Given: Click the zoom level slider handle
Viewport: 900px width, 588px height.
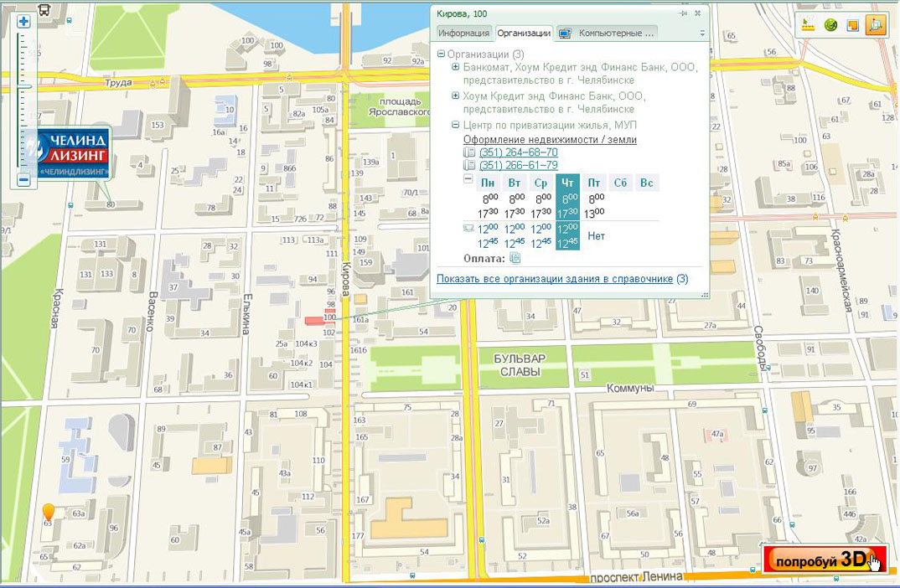Looking at the screenshot, I should pyautogui.click(x=23, y=85).
